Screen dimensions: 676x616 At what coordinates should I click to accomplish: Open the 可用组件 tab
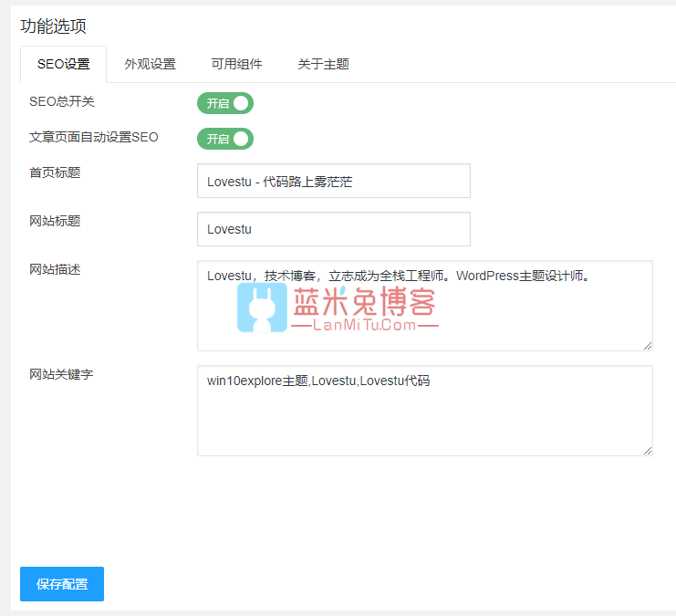pos(236,64)
